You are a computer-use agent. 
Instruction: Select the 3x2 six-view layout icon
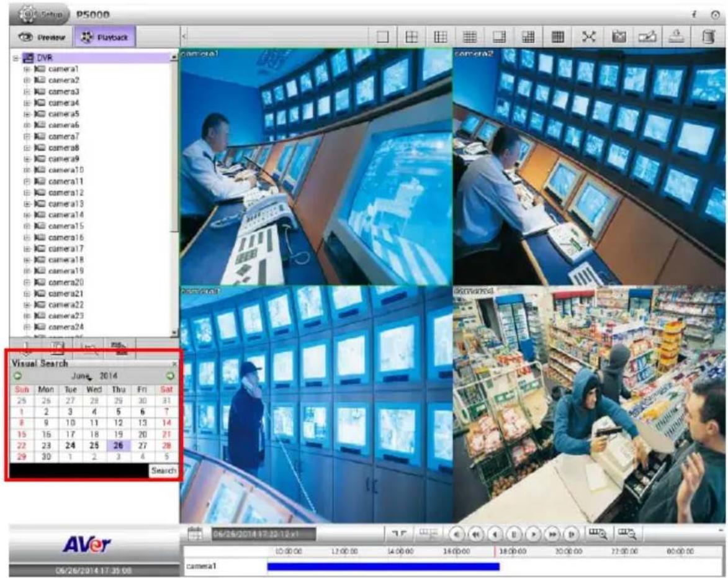[x=440, y=37]
